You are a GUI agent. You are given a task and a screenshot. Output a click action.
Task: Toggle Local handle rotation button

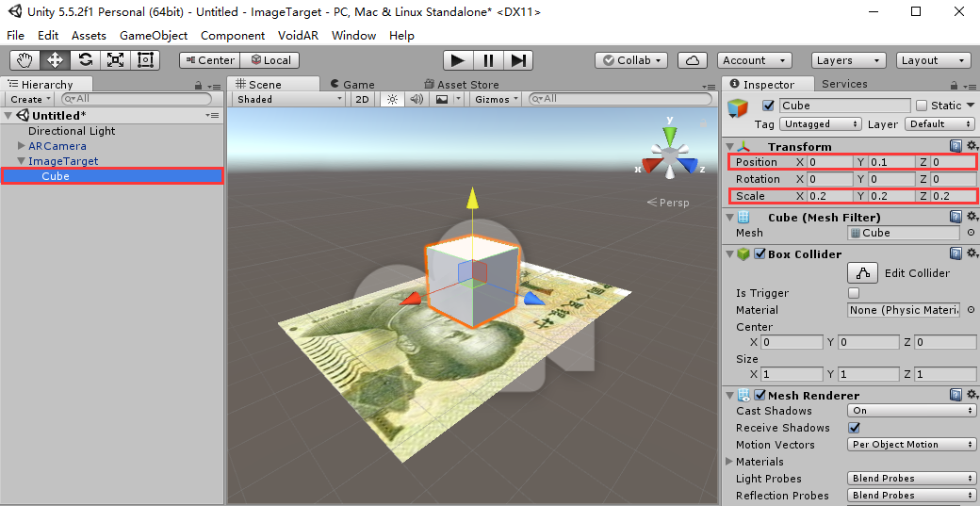tap(270, 60)
